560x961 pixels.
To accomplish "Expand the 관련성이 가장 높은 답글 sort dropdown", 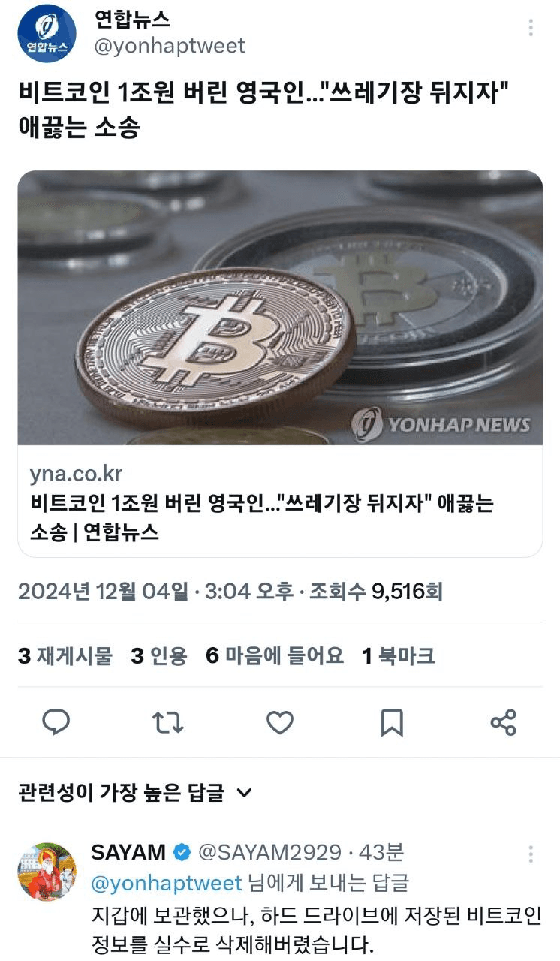I will coord(136,792).
